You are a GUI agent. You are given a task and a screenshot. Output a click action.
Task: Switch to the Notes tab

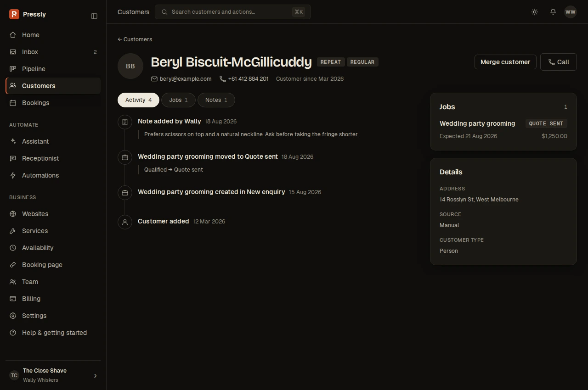(x=216, y=100)
